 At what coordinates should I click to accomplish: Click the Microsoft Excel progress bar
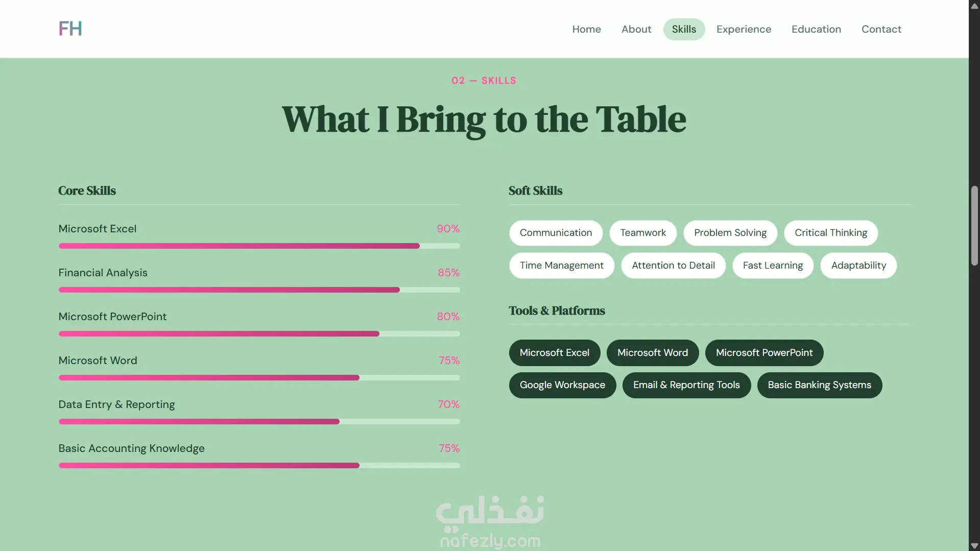coord(259,246)
